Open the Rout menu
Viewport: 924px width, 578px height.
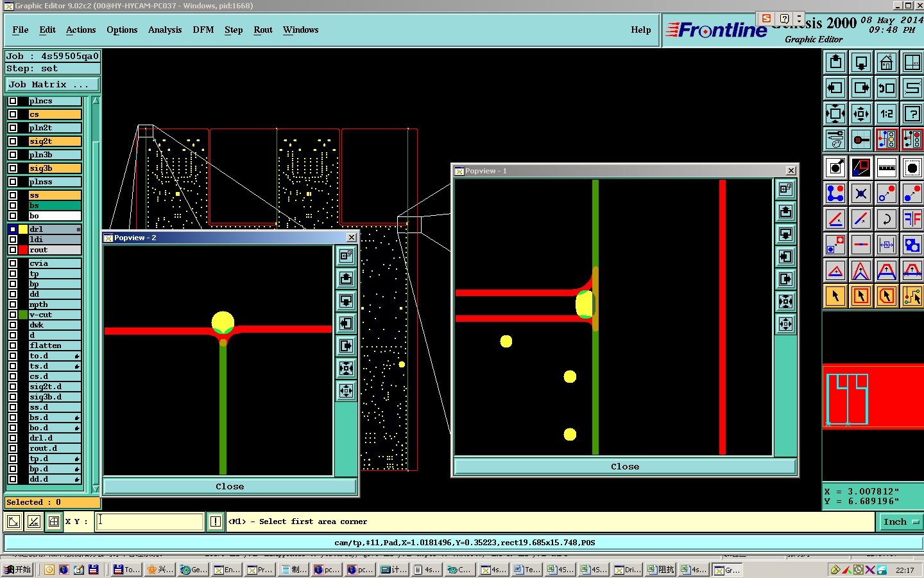pyautogui.click(x=263, y=30)
